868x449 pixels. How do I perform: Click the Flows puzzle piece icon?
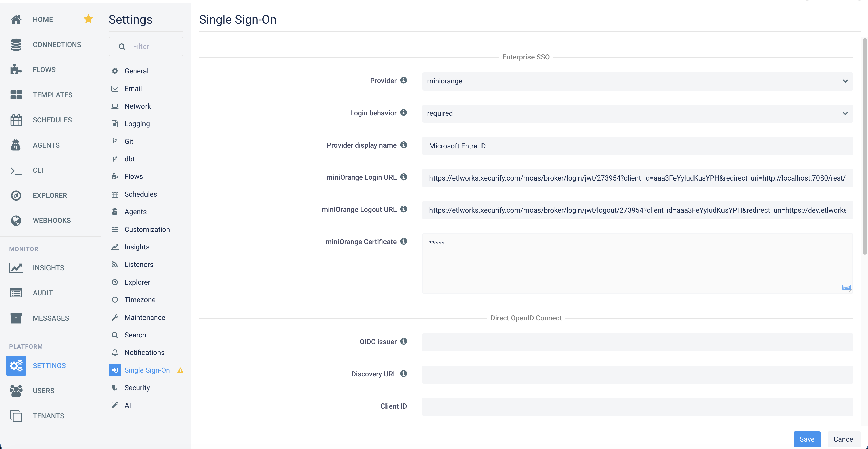16,69
